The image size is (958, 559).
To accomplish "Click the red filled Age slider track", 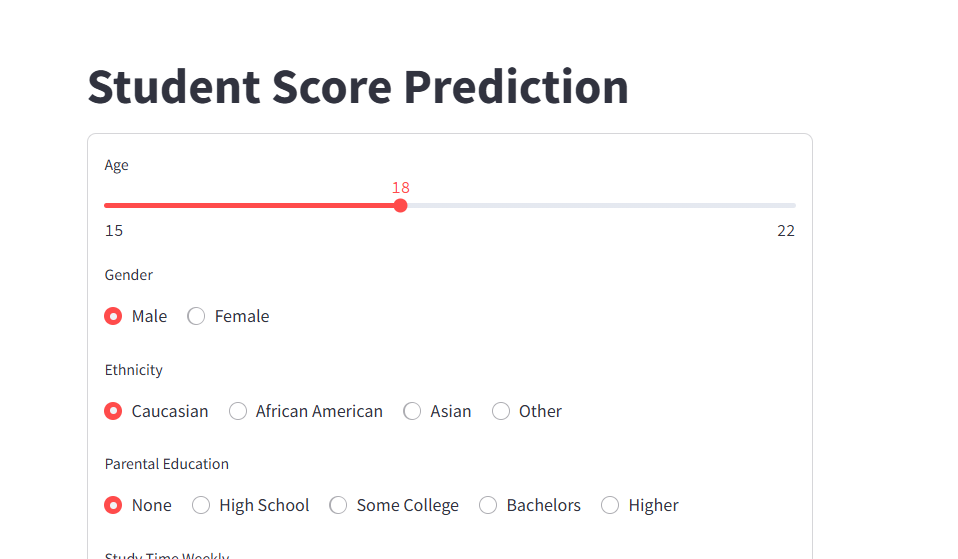I will coord(250,205).
